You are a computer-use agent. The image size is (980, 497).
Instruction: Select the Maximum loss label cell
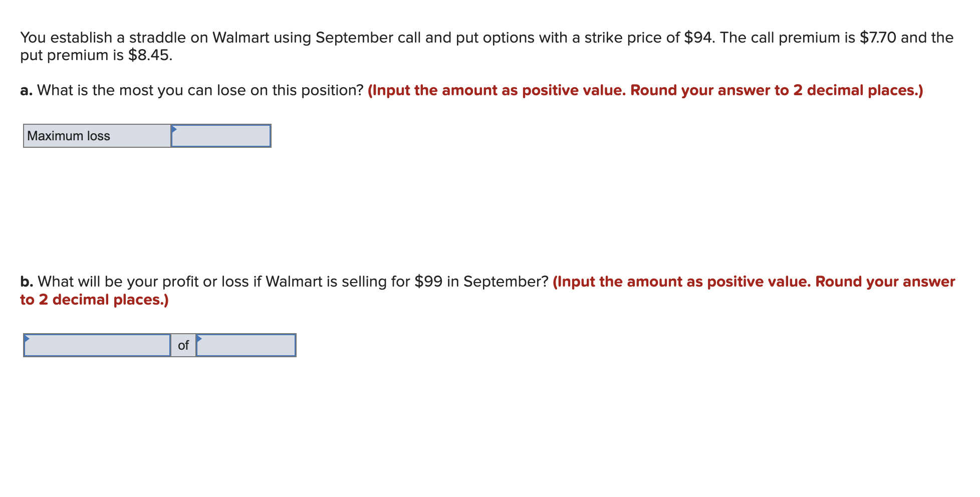[97, 136]
